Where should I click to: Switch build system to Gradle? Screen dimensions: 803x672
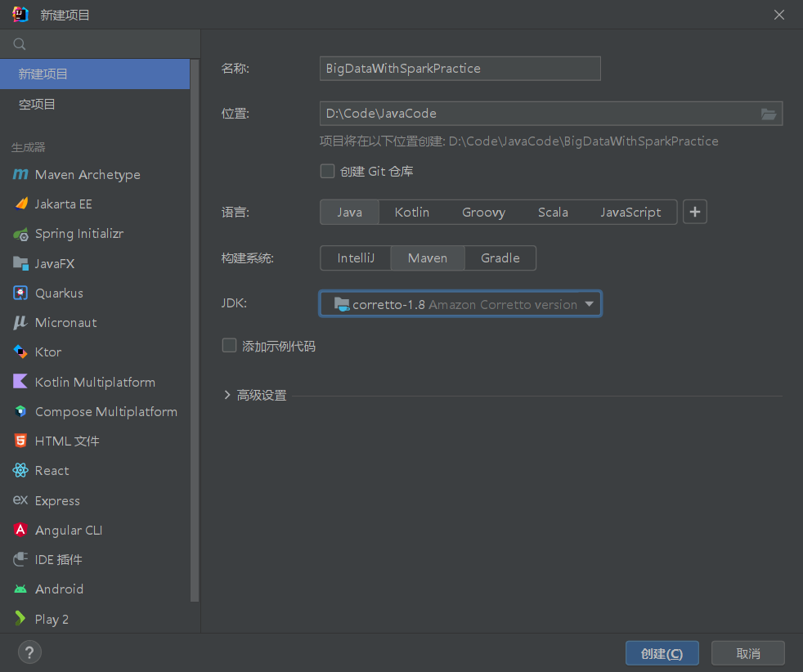[x=500, y=258]
